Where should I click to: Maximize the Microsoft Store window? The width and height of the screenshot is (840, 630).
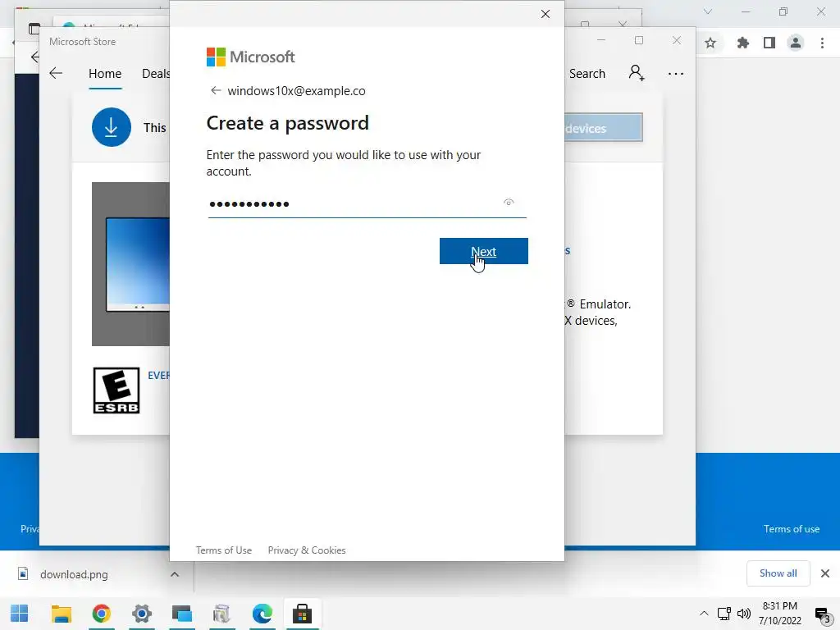tap(638, 40)
